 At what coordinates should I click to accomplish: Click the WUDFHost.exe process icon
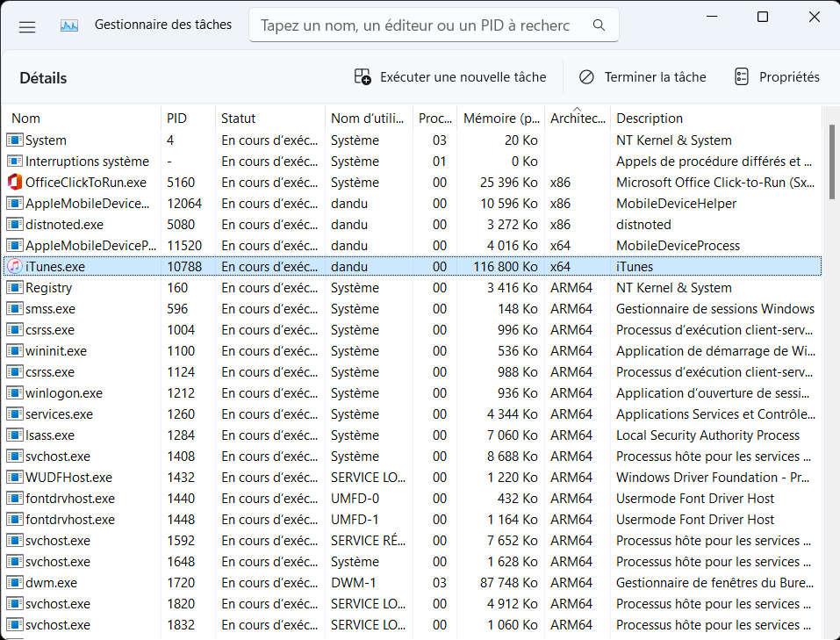tap(14, 478)
